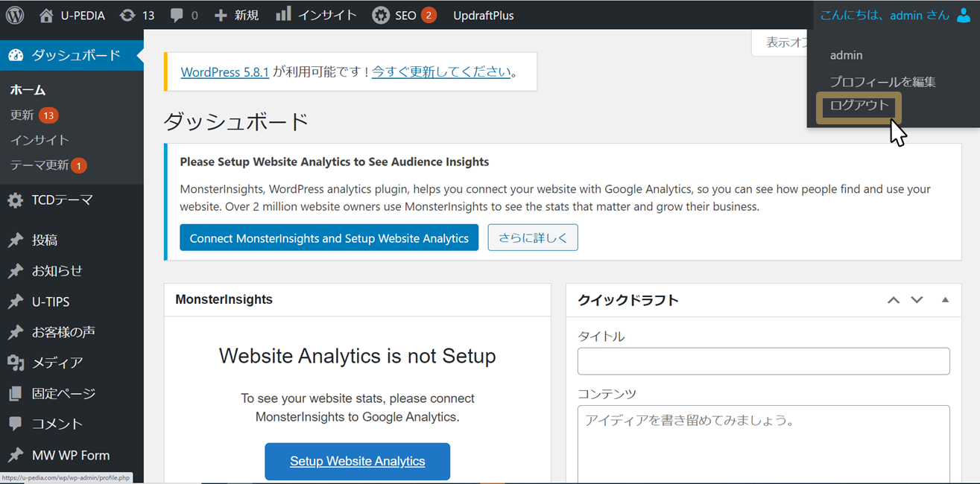Click the updates icon showing 13

click(x=127, y=15)
